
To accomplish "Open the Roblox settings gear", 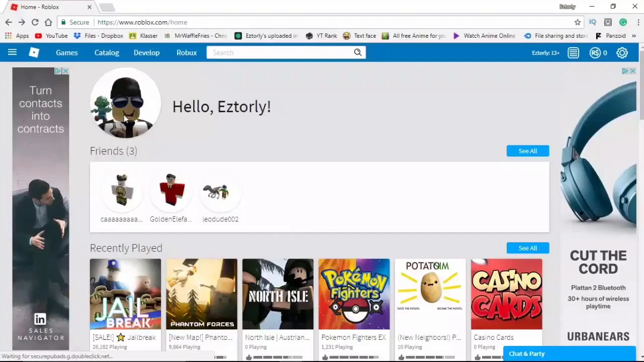I will [622, 53].
